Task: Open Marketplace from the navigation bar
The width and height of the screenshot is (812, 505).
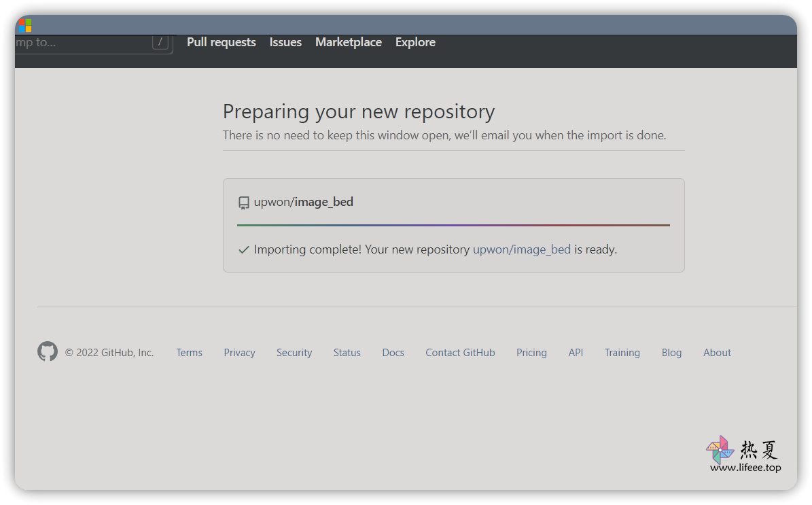Action: 349,42
